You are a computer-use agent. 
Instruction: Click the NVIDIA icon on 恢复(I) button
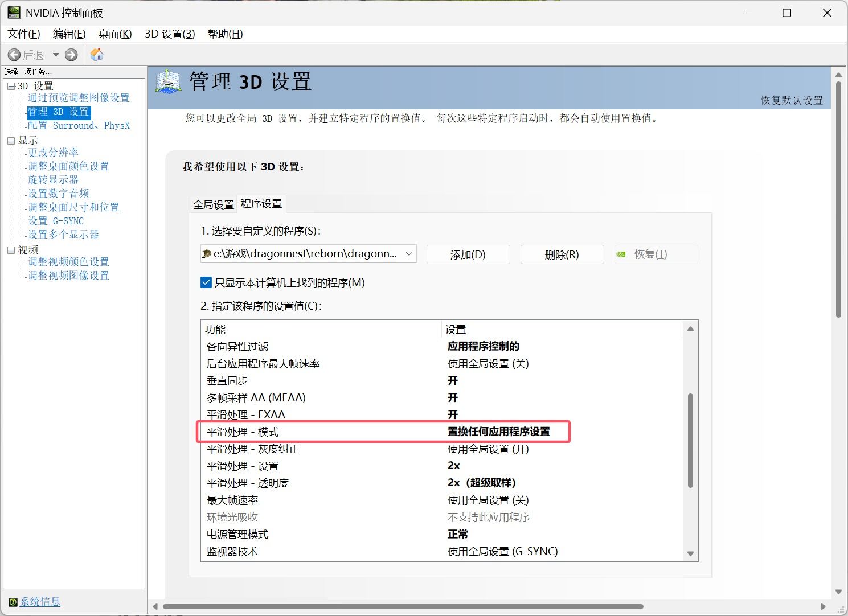pyautogui.click(x=621, y=254)
